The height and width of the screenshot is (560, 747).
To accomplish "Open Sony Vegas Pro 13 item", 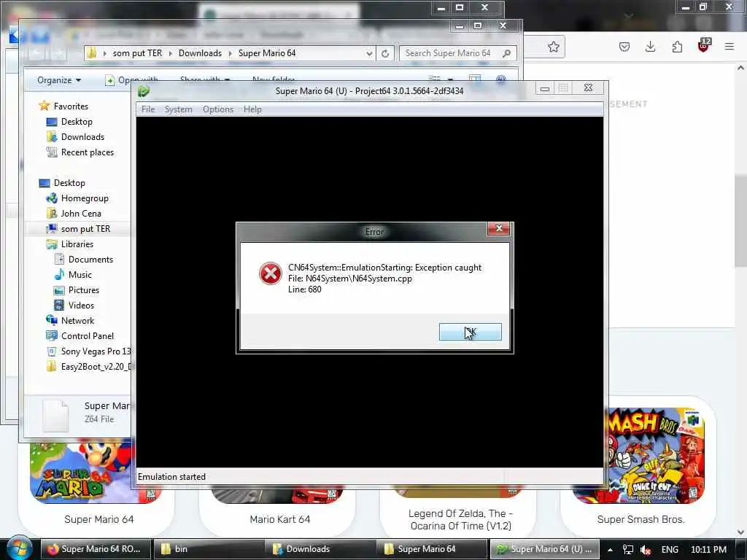I will [x=88, y=351].
